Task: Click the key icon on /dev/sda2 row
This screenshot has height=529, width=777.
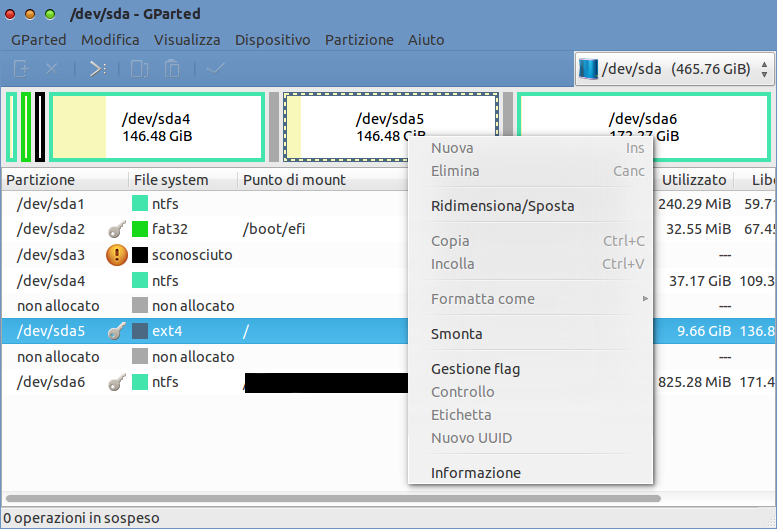Action: [x=117, y=229]
